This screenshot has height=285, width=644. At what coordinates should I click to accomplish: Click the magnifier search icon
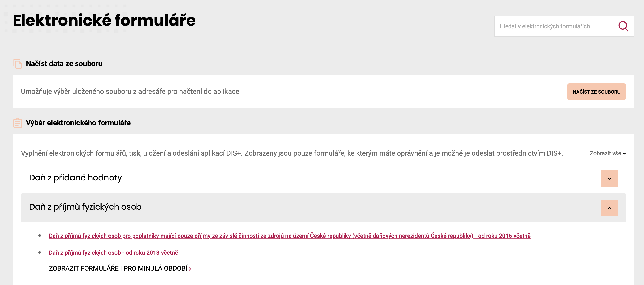[x=623, y=26]
